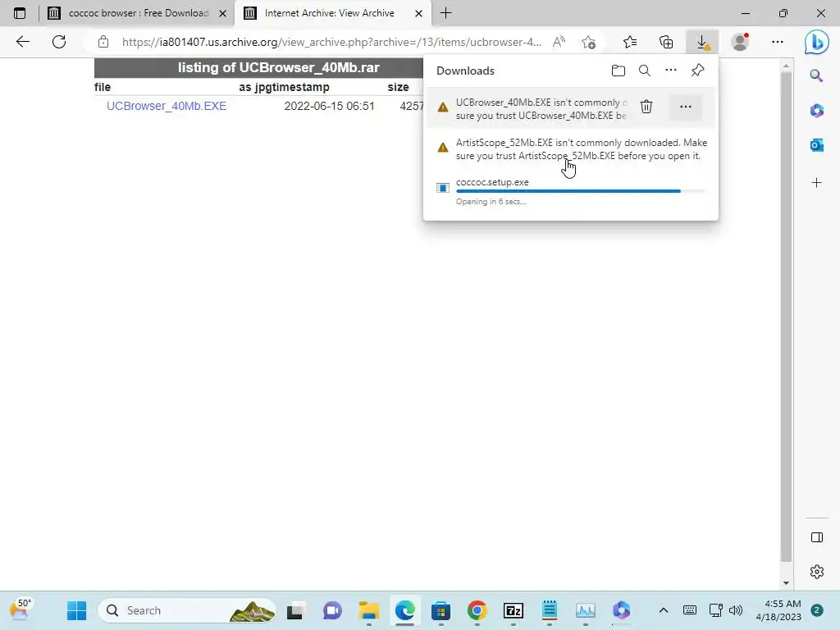Show hidden system tray icons
The height and width of the screenshot is (630, 840).
click(663, 610)
